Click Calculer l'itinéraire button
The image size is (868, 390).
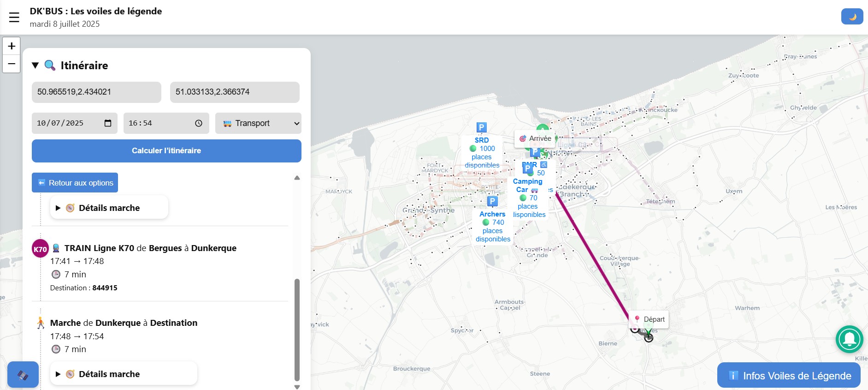pyautogui.click(x=166, y=151)
